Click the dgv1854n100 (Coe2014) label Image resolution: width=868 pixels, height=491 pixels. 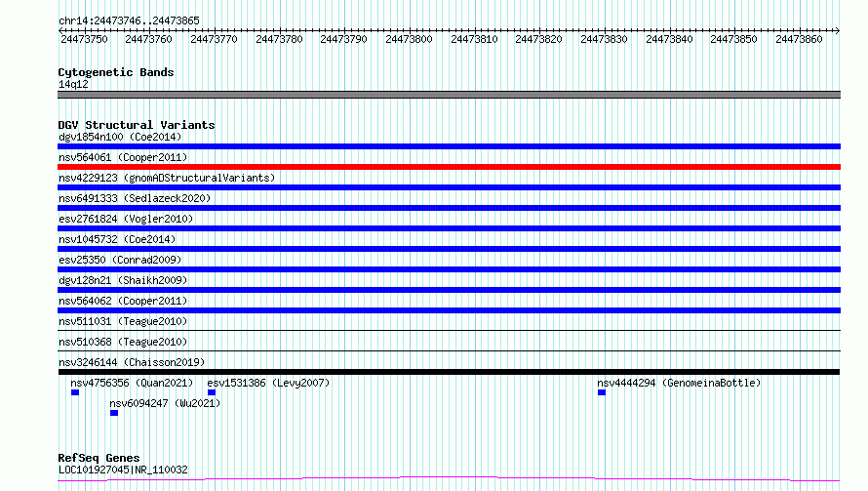click(120, 137)
